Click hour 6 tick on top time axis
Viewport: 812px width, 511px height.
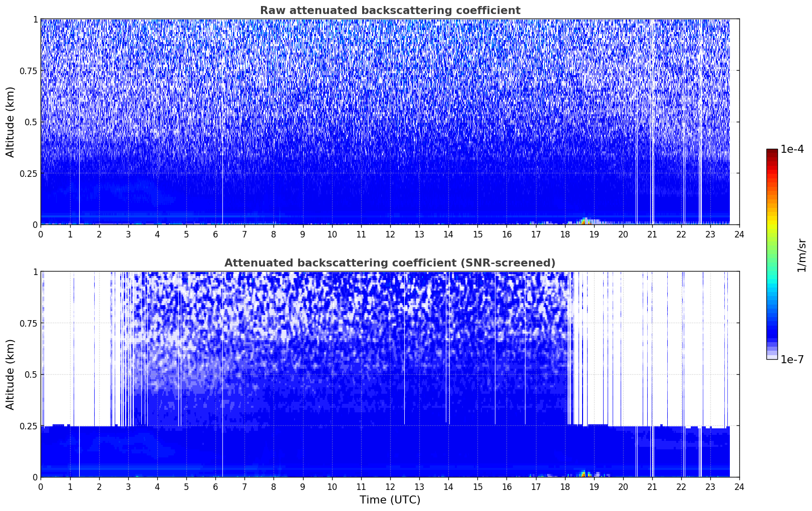pos(215,234)
